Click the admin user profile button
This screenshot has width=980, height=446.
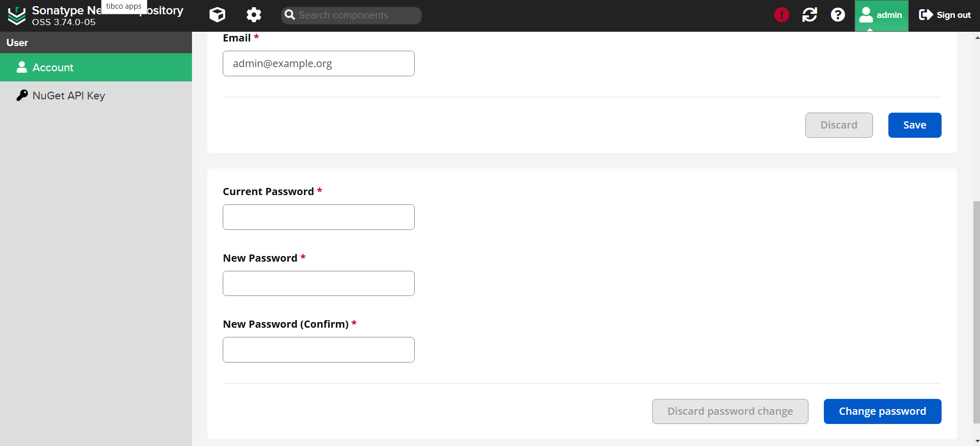point(881,15)
